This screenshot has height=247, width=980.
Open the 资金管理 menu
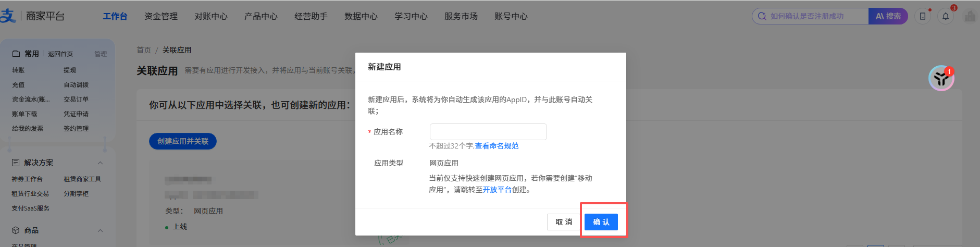[161, 16]
